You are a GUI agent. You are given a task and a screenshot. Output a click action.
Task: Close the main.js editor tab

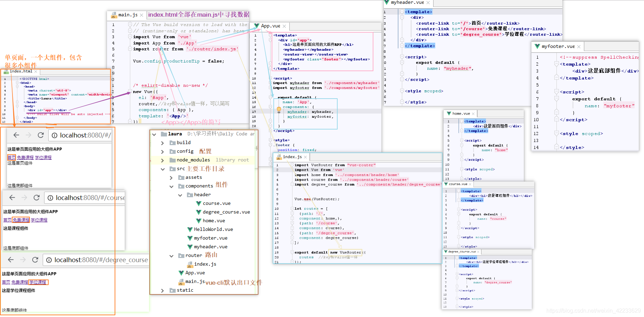pyautogui.click(x=141, y=15)
